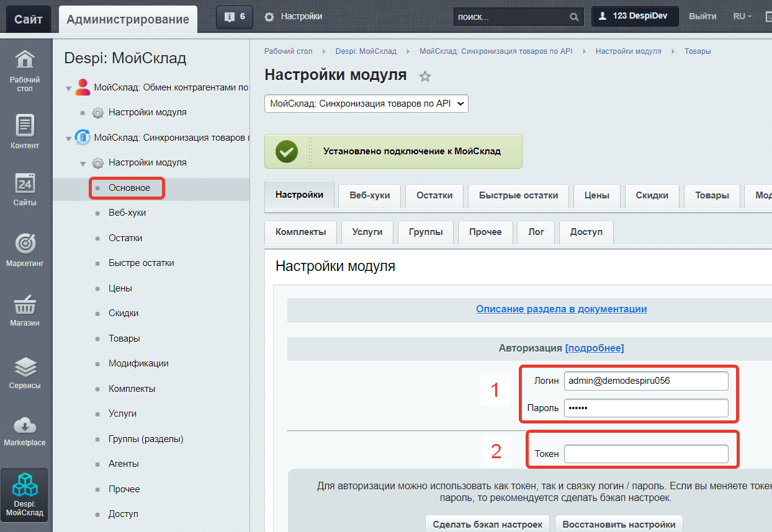This screenshot has height=532, width=772.
Task: Open the RU language dropdown
Action: 742,17
